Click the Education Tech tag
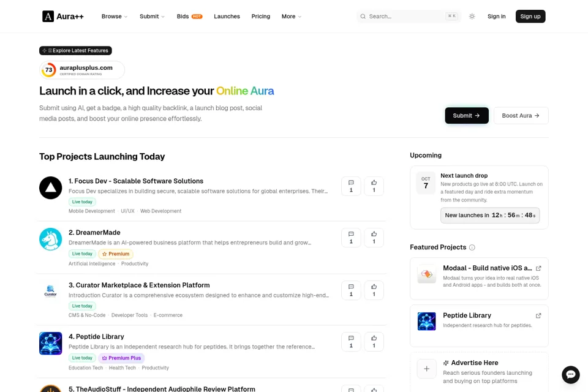 86,367
